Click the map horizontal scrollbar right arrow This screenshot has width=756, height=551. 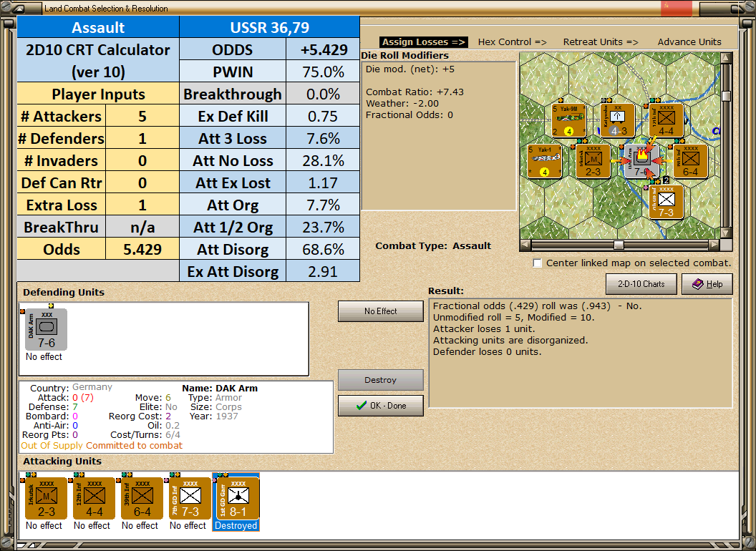714,245
